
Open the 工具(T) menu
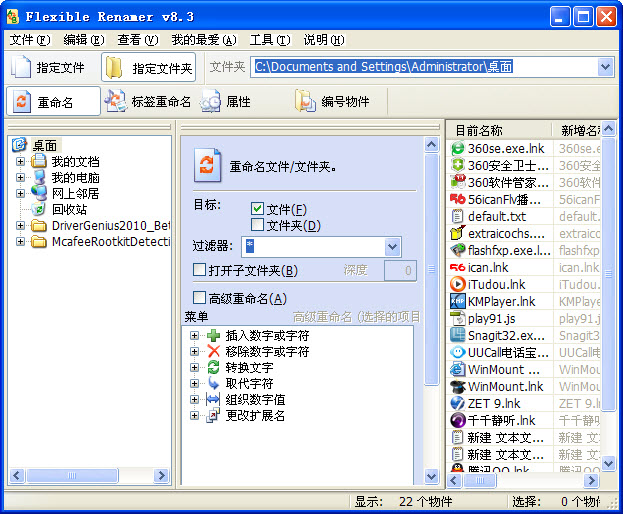pyautogui.click(x=270, y=40)
